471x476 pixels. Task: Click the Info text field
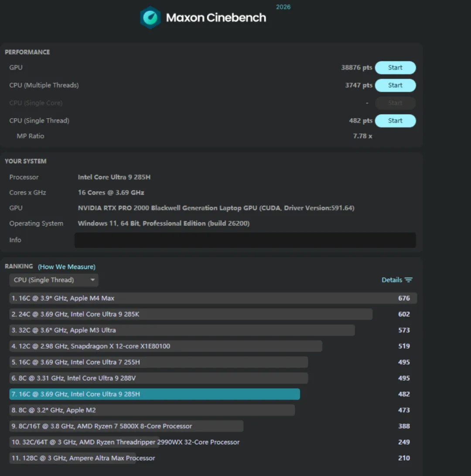245,240
